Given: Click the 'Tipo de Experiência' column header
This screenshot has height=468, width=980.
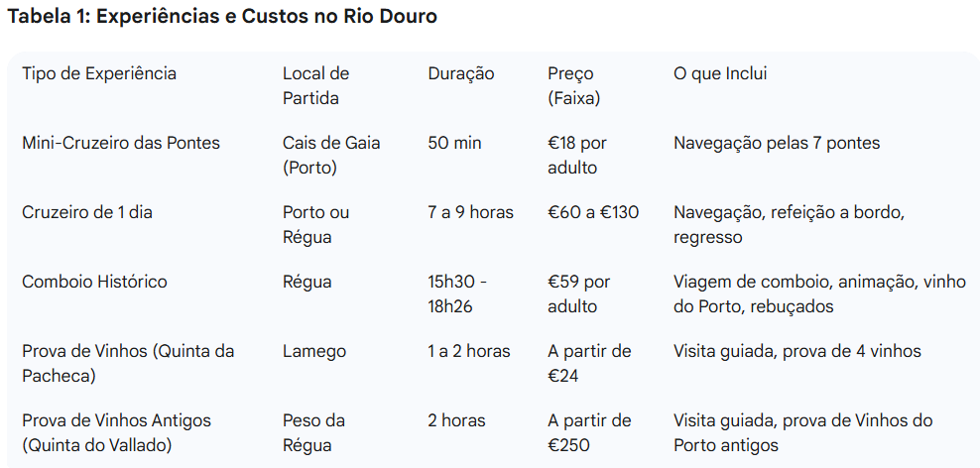Looking at the screenshot, I should 99,73.
